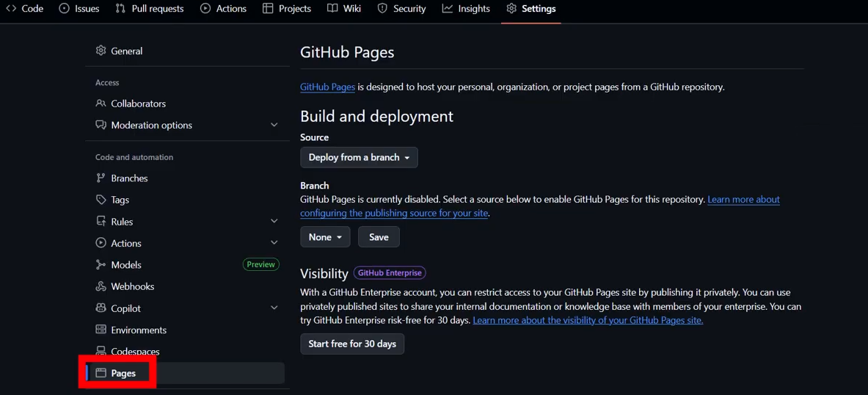The height and width of the screenshot is (395, 868).
Task: Expand the sidebar Actions chevron
Action: pos(274,243)
